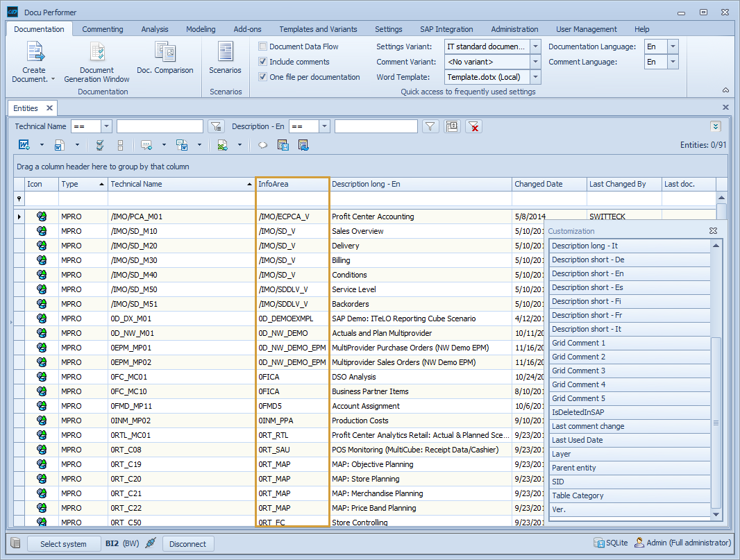Open the Templates and Variants menu
This screenshot has width=740, height=560.
(318, 29)
